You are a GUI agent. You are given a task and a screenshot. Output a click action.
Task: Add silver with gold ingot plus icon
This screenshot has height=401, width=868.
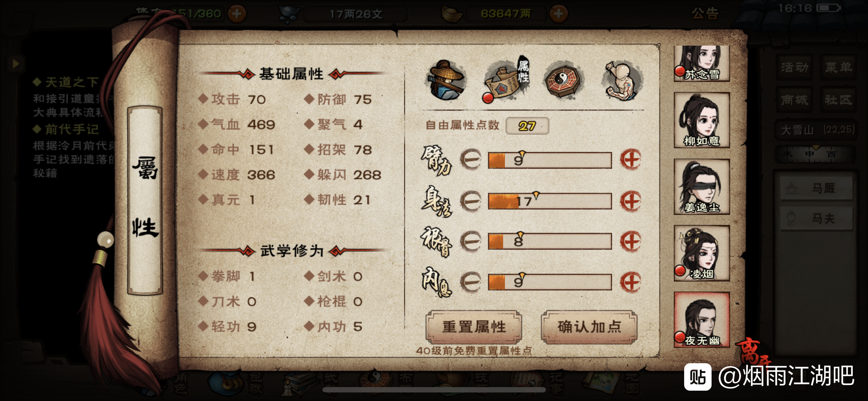[558, 14]
